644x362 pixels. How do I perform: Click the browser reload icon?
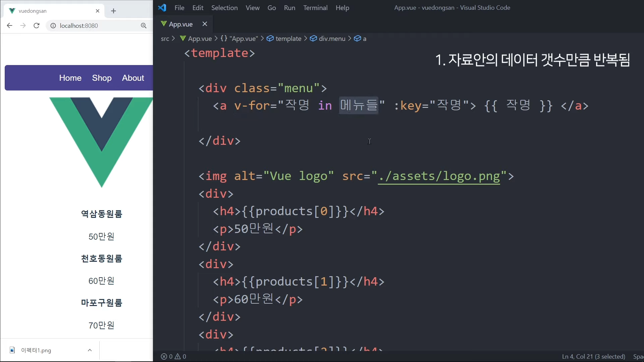(x=37, y=25)
